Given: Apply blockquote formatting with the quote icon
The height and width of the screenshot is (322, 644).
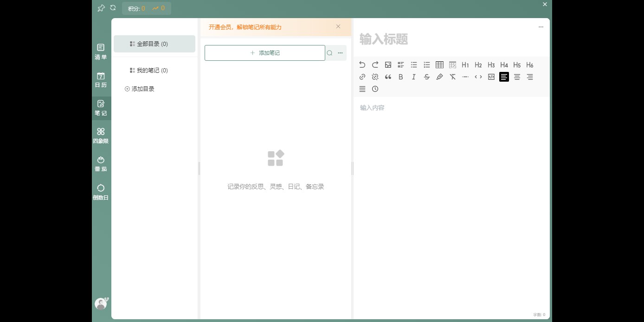Looking at the screenshot, I should (388, 77).
